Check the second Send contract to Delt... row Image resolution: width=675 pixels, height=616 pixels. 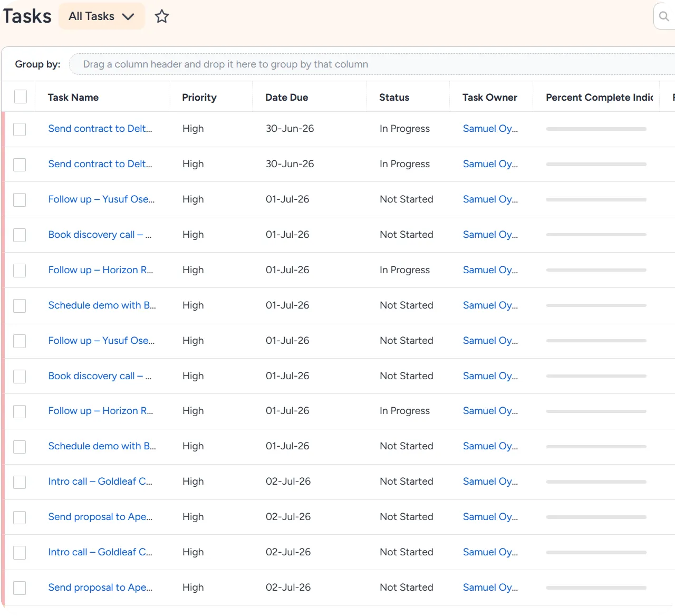[x=20, y=165]
